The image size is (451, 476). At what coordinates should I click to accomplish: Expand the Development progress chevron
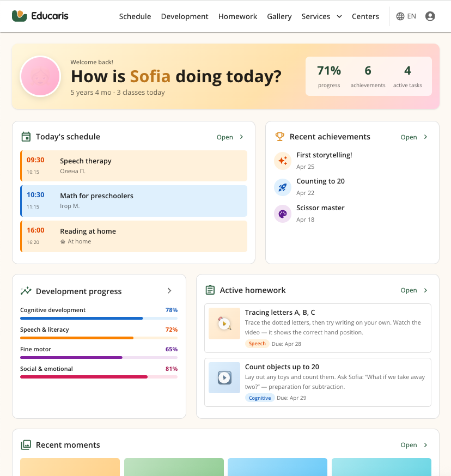pyautogui.click(x=169, y=291)
